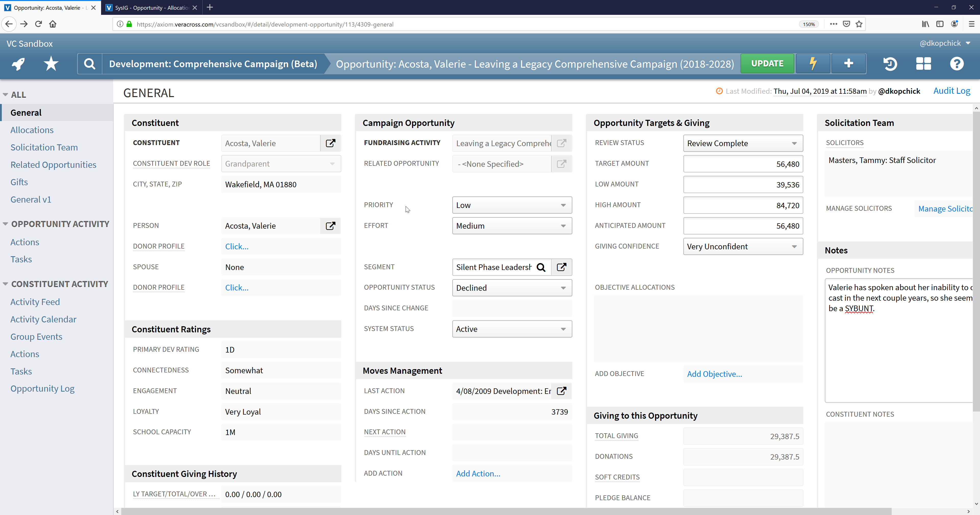The width and height of the screenshot is (980, 515).
Task: Click the Firefox reload page icon
Action: pos(38,24)
